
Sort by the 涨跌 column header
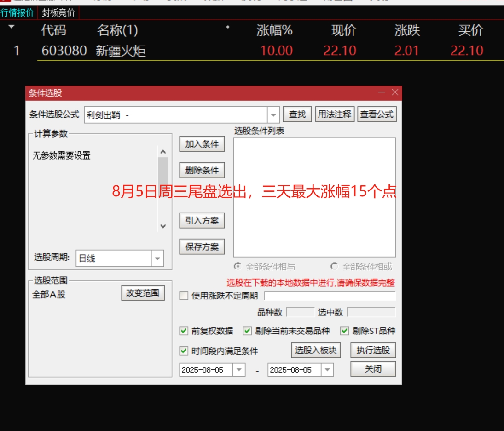[407, 30]
